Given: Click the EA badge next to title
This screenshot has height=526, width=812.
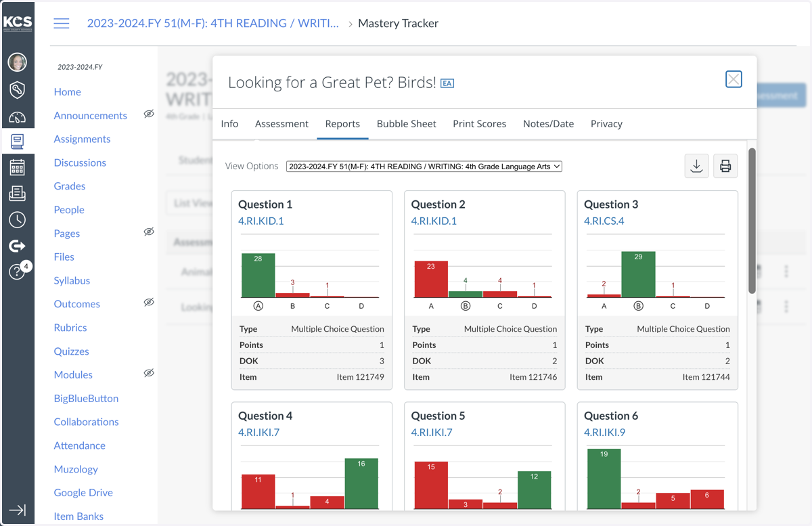Looking at the screenshot, I should (447, 83).
